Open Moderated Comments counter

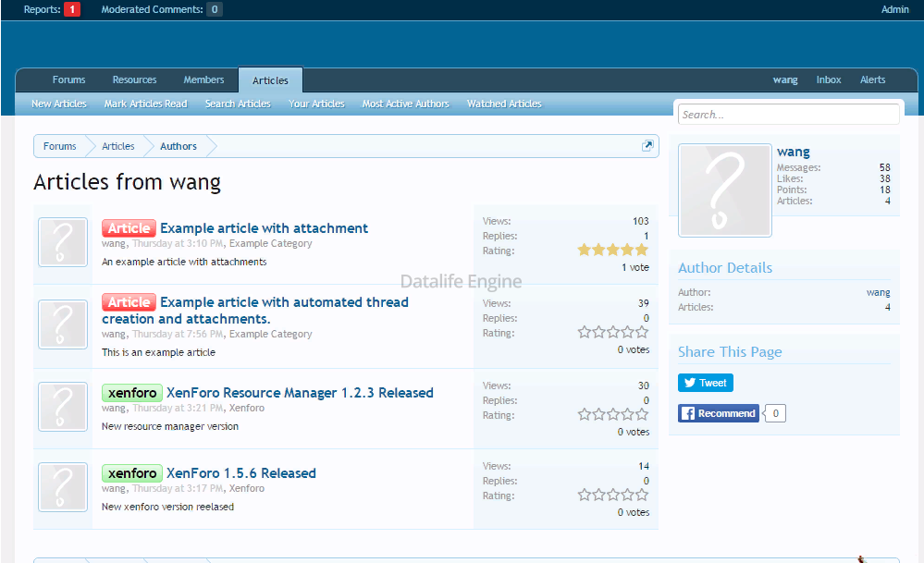pyautogui.click(x=162, y=9)
